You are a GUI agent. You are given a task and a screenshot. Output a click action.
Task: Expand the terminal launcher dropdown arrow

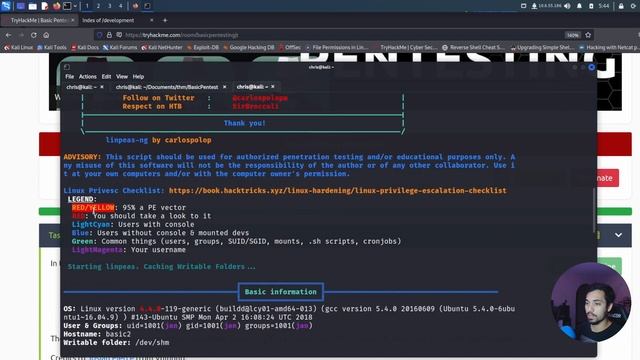click(75, 6)
